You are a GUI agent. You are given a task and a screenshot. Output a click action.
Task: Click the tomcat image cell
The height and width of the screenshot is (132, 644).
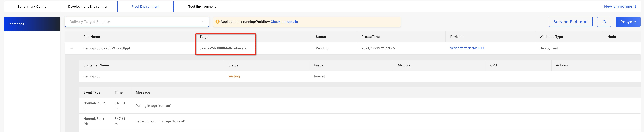point(319,76)
